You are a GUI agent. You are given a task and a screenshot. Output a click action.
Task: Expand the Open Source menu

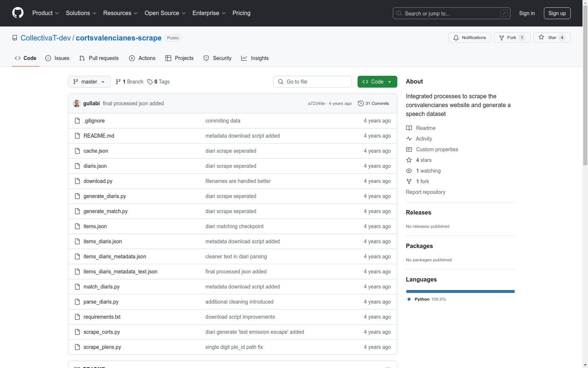[x=165, y=13]
